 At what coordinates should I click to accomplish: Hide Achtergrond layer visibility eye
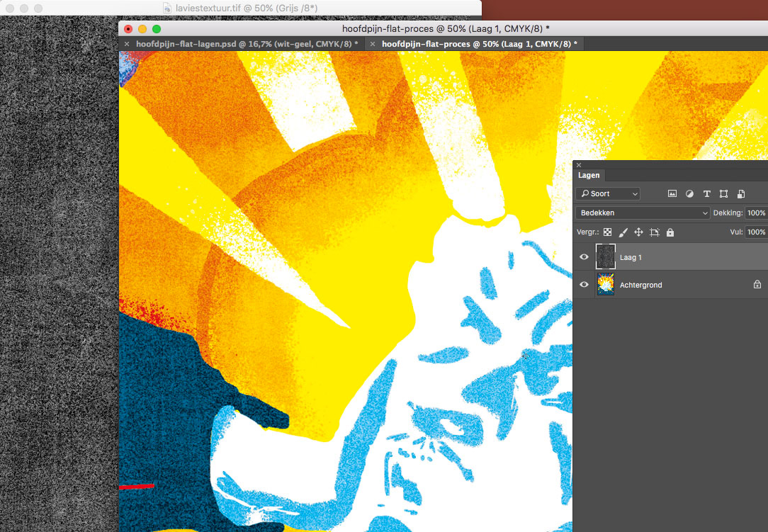click(x=584, y=284)
